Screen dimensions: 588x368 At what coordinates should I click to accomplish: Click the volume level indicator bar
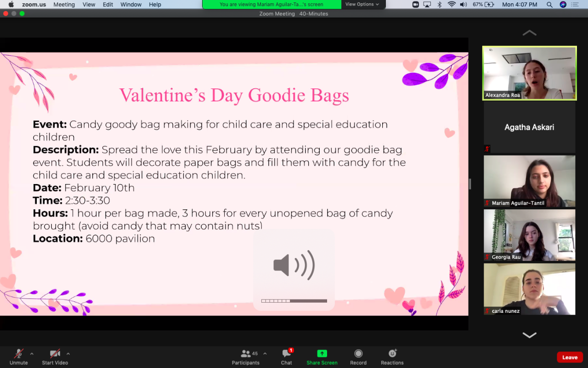coord(294,301)
